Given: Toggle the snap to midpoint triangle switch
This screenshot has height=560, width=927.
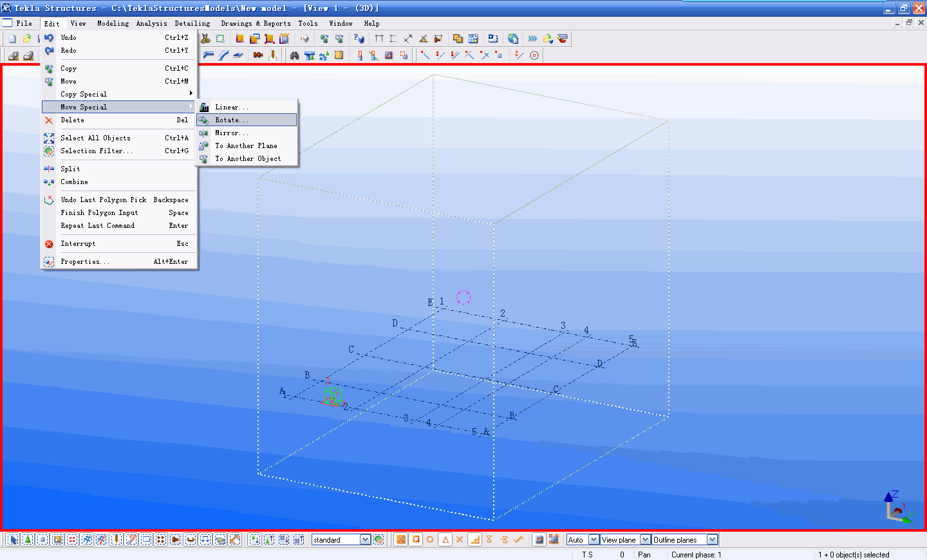Looking at the screenshot, I should (x=445, y=539).
